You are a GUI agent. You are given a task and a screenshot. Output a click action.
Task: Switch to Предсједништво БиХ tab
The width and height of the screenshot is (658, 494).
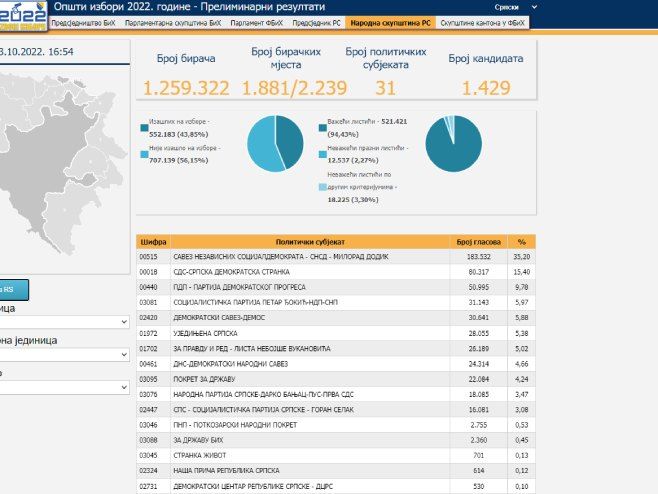[x=84, y=21]
